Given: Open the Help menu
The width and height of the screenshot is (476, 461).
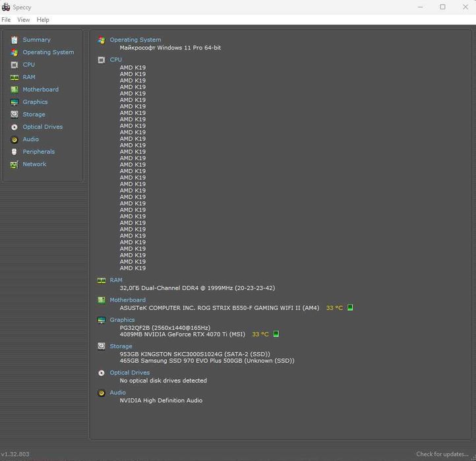Looking at the screenshot, I should (43, 20).
